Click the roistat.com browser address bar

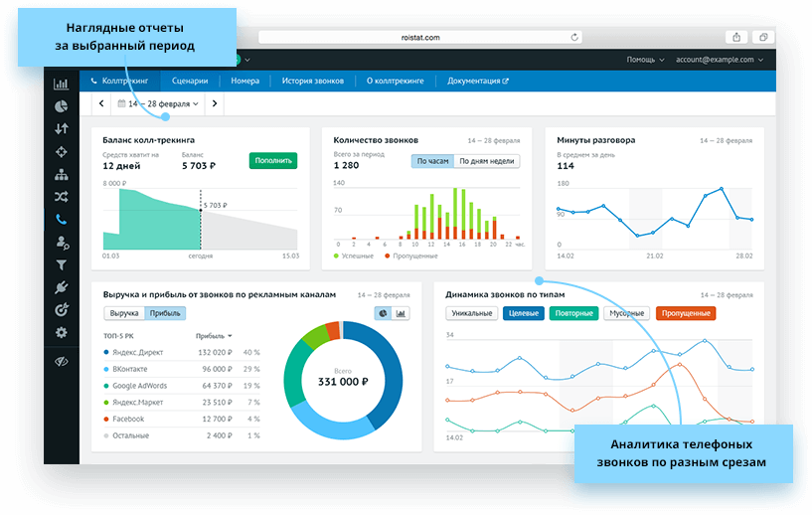pyautogui.click(x=419, y=37)
